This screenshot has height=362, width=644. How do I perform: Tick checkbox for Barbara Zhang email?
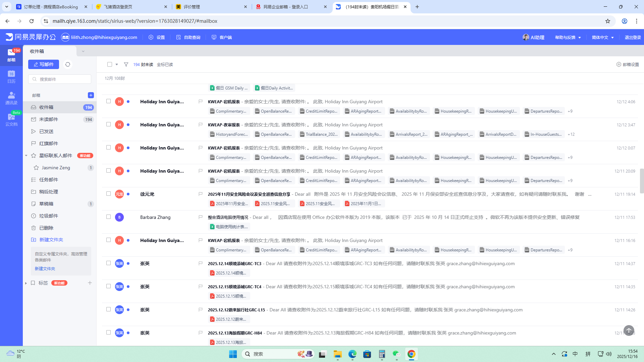click(108, 217)
